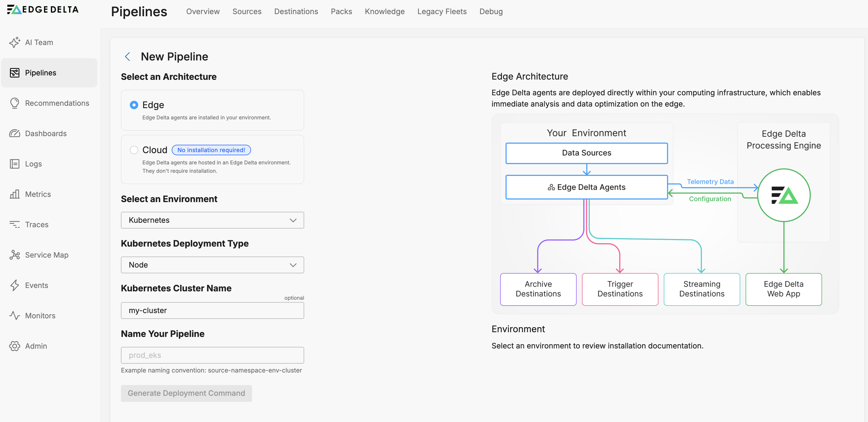Open Admin via the gear icon
This screenshot has height=422, width=868.
(14, 346)
